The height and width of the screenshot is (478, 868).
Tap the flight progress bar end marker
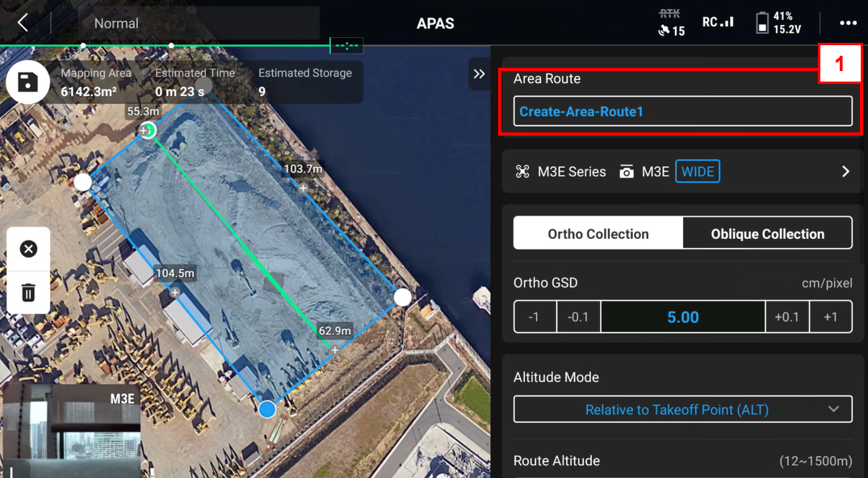pyautogui.click(x=346, y=45)
